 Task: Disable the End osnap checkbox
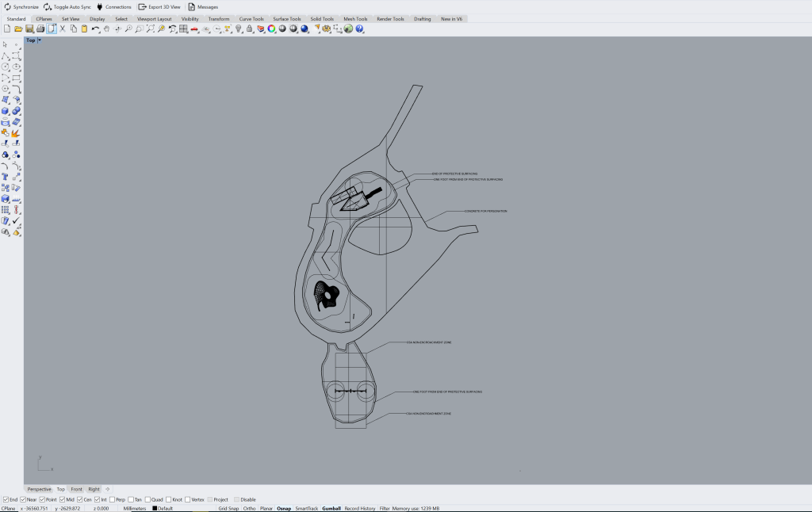coord(6,499)
